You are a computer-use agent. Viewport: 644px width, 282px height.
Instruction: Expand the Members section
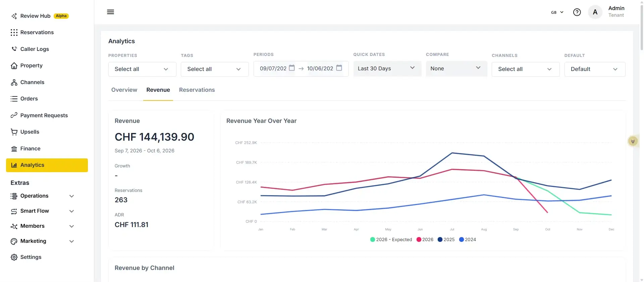click(x=42, y=226)
